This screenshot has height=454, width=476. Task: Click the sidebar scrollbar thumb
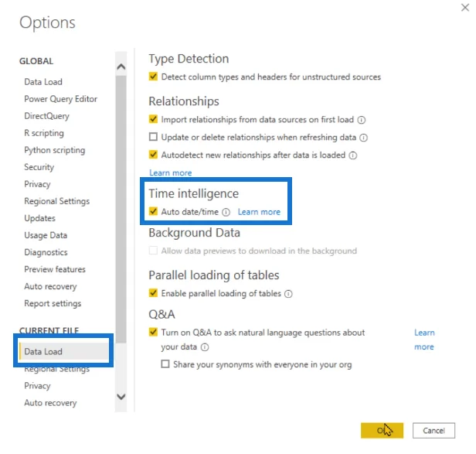tap(121, 210)
